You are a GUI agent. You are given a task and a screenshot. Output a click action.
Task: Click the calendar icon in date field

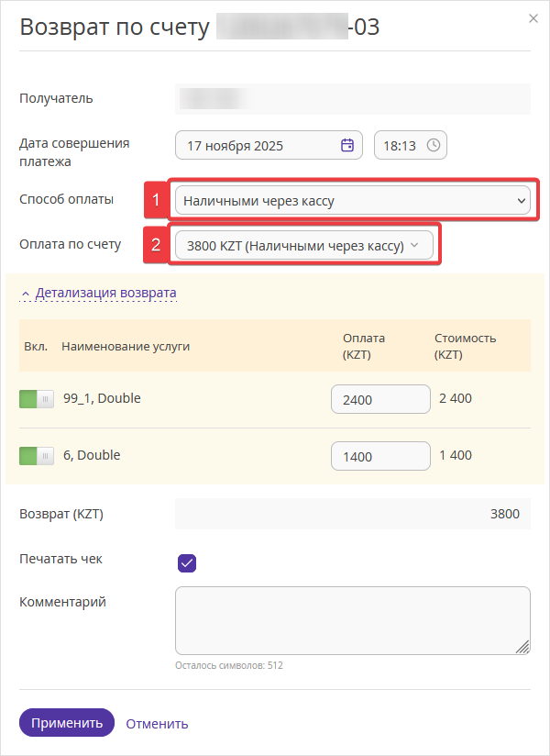347,145
